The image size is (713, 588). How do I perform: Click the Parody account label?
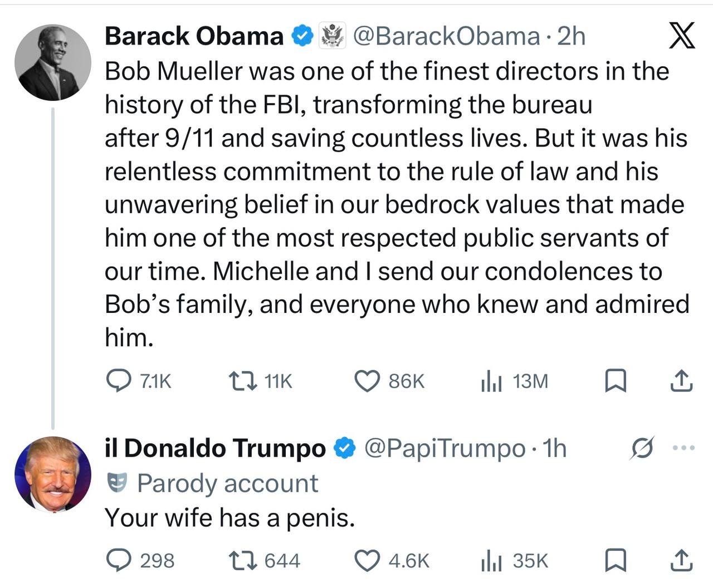click(x=227, y=483)
